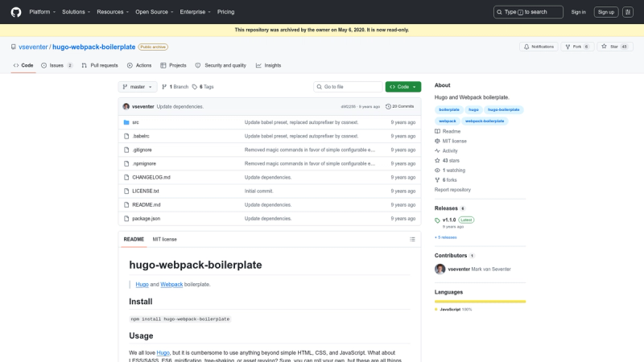Open the master branch dropdown
The width and height of the screenshot is (644, 362).
click(x=138, y=87)
